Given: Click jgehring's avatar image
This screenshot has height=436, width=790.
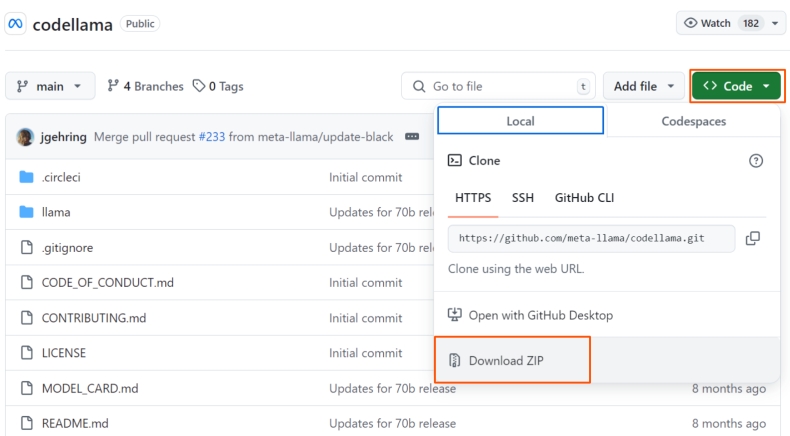Looking at the screenshot, I should [x=26, y=136].
